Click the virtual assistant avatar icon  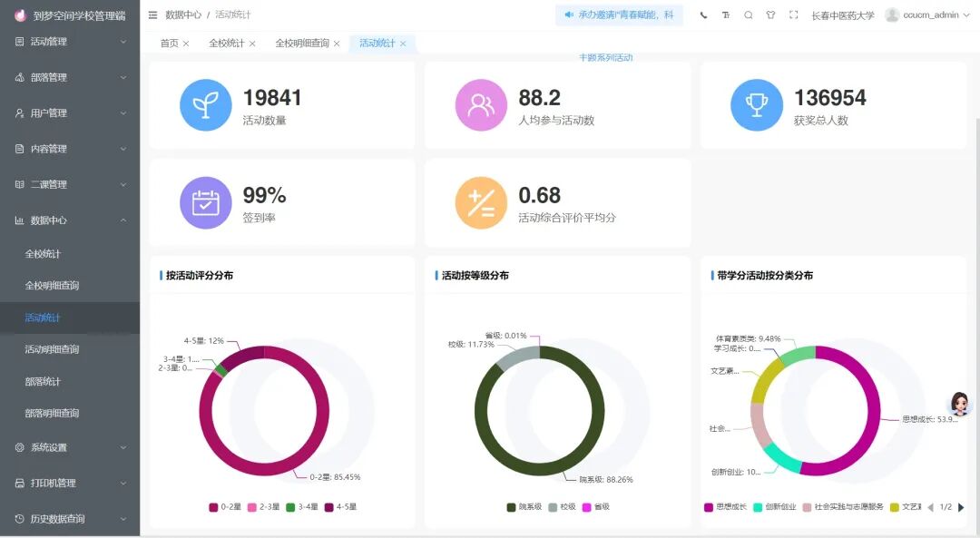tap(959, 405)
